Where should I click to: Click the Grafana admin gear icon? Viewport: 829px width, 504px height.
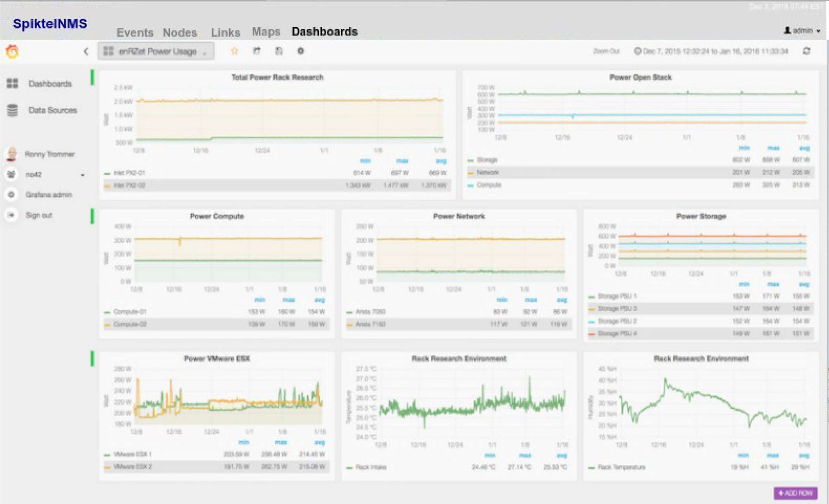pos(11,194)
